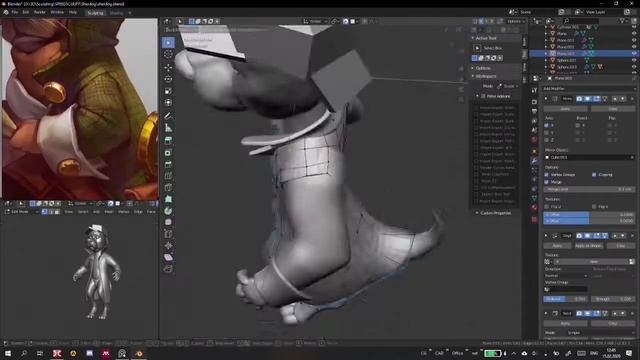Image resolution: width=640 pixels, height=360 pixels.
Task: Select the Annotate pencil tool
Action: pos(168,116)
